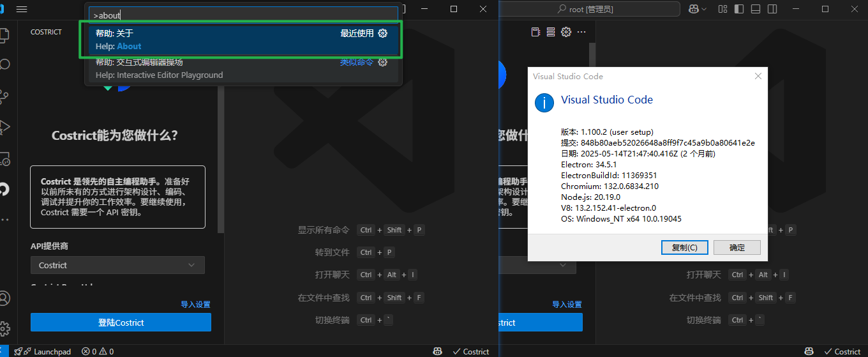The height and width of the screenshot is (357, 868).
Task: Open the Copilot dropdown chevron in title bar
Action: [x=704, y=9]
